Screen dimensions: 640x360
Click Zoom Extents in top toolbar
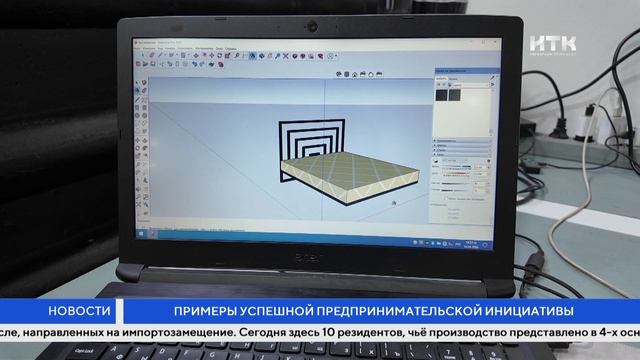286,56
